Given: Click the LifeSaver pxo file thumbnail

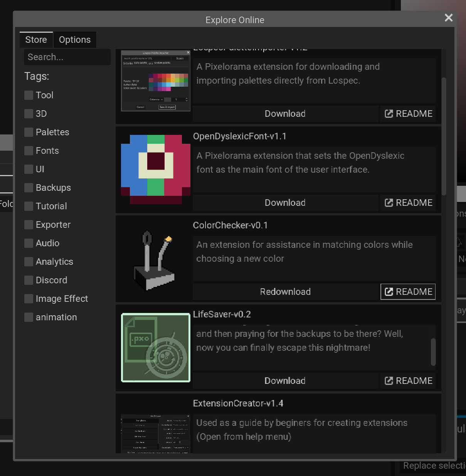Looking at the screenshot, I should click(156, 348).
